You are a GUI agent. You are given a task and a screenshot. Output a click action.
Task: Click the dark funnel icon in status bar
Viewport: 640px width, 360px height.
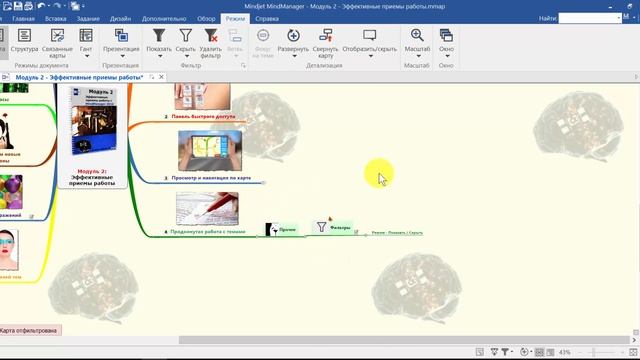(x=505, y=352)
